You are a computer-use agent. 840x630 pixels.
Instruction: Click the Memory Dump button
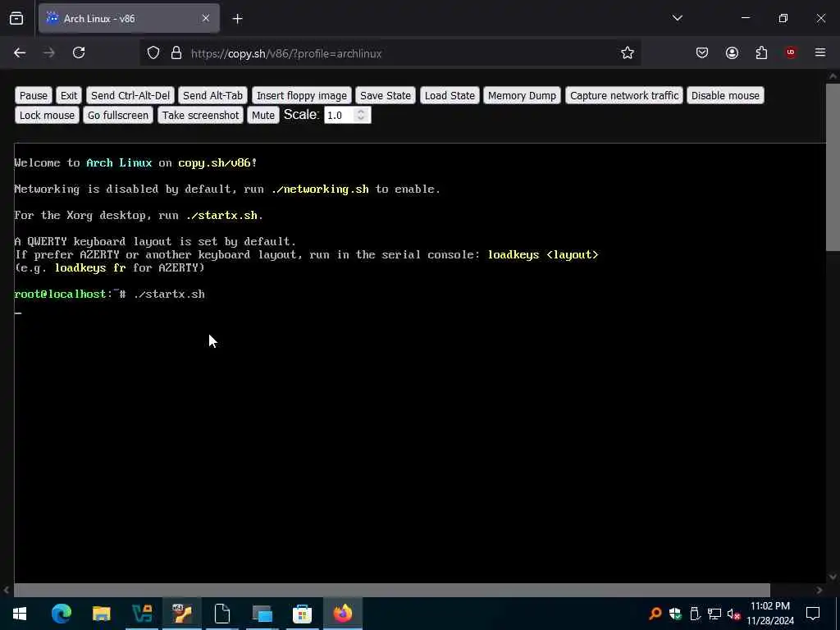[522, 95]
